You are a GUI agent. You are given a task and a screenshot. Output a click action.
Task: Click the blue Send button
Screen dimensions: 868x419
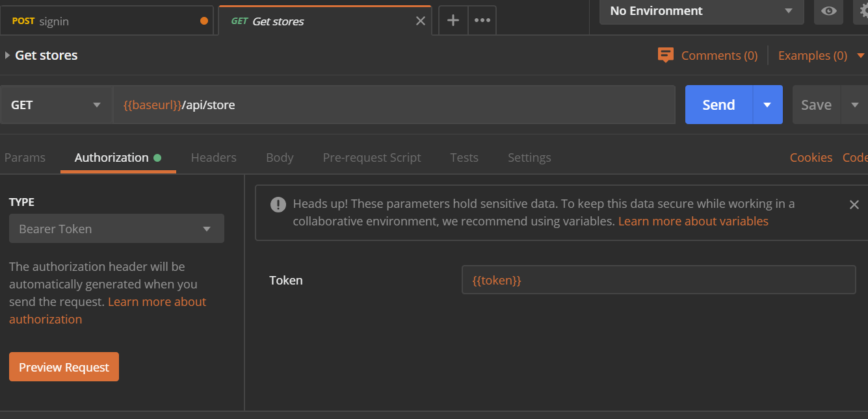pyautogui.click(x=718, y=105)
